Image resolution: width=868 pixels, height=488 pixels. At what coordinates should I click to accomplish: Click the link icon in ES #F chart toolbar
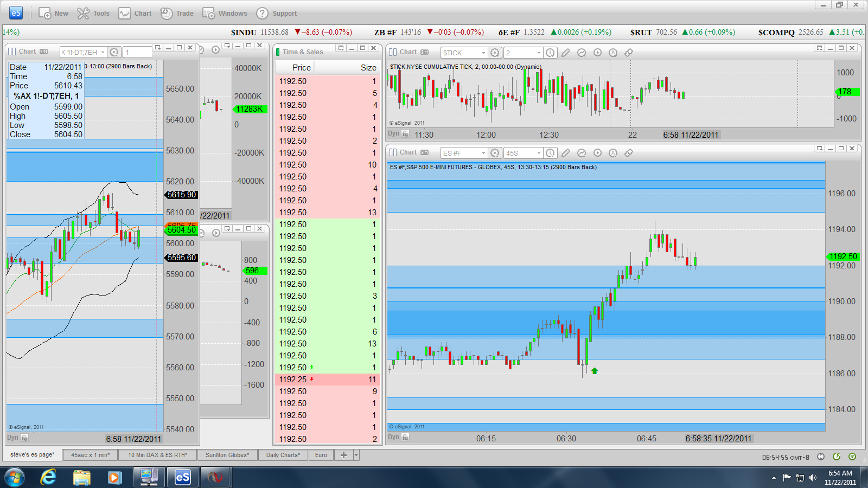click(629, 153)
